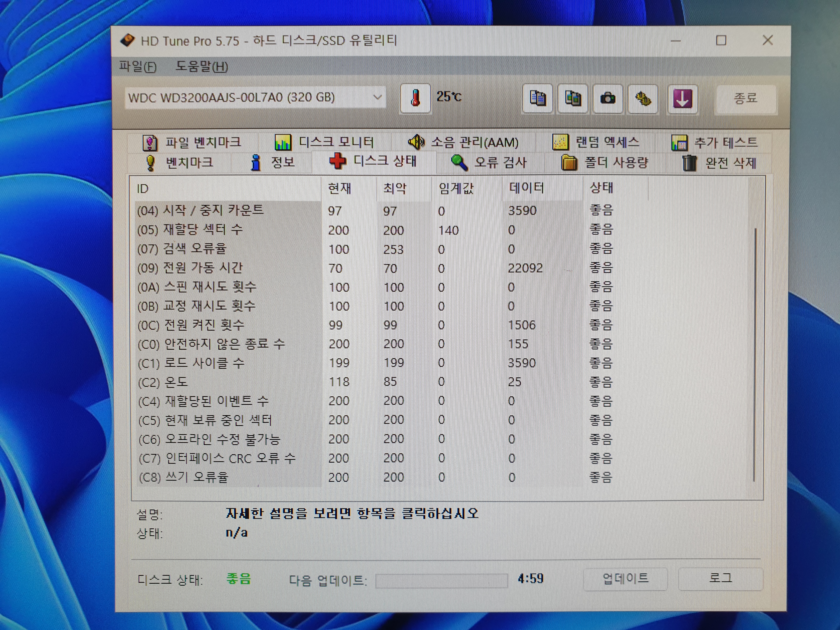
Task: Switch to the 완전 삭제 tab
Action: [x=719, y=163]
